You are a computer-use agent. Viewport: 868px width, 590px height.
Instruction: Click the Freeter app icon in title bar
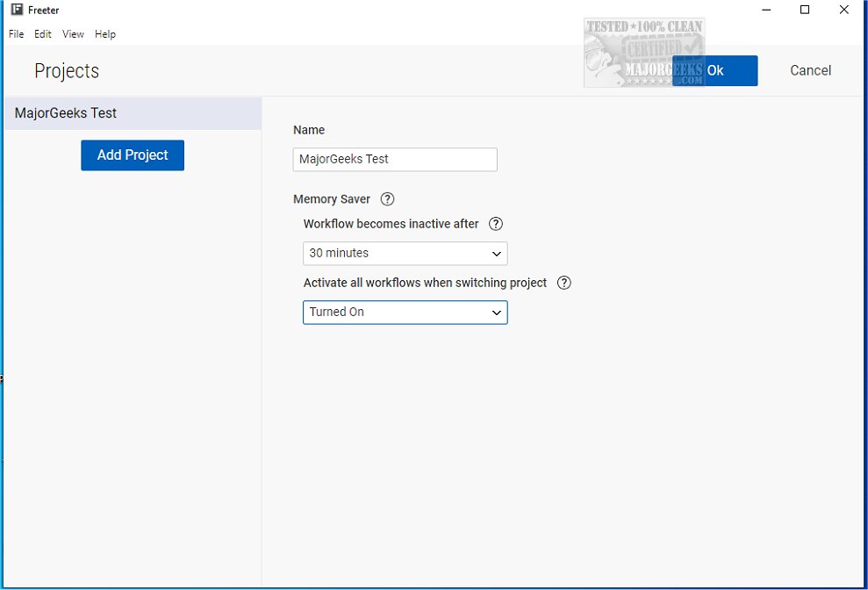18,10
